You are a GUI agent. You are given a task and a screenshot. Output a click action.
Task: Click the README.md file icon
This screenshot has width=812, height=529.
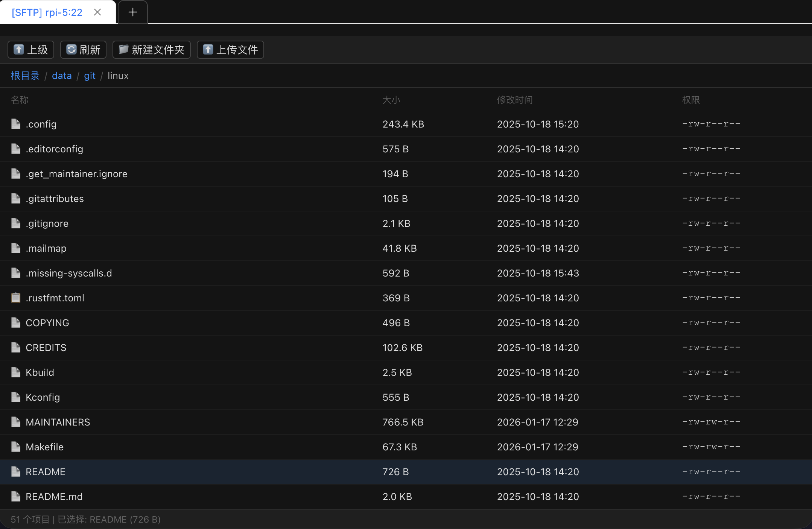(15, 496)
